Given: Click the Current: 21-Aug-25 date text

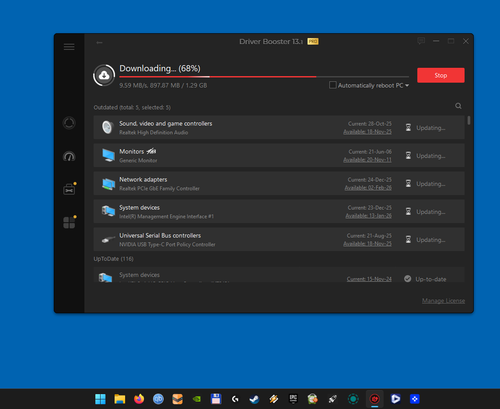Looking at the screenshot, I should (369, 236).
